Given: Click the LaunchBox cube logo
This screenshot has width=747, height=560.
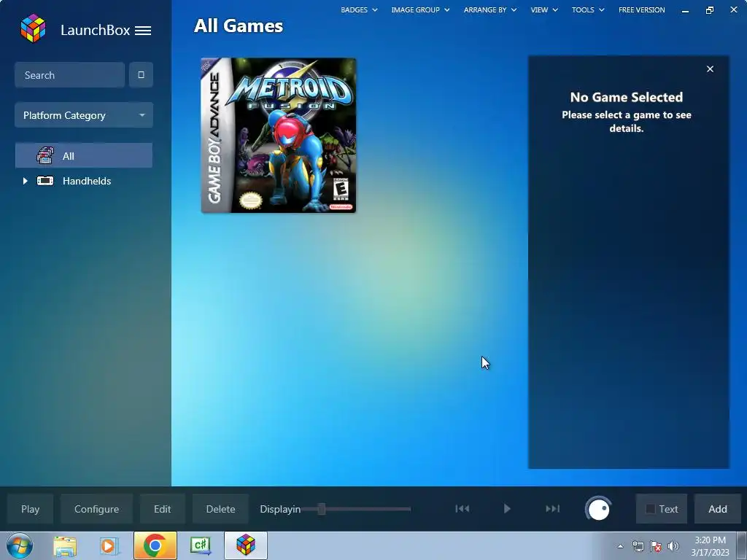Looking at the screenshot, I should point(33,28).
